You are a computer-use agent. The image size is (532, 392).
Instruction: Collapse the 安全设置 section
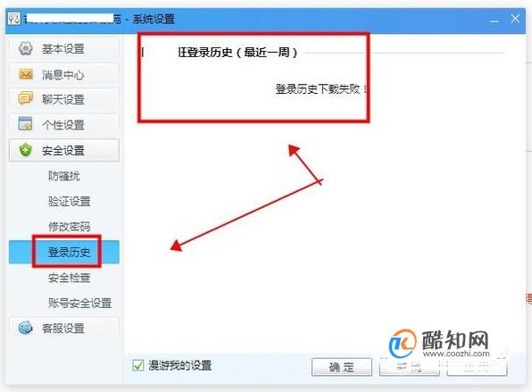[x=64, y=150]
